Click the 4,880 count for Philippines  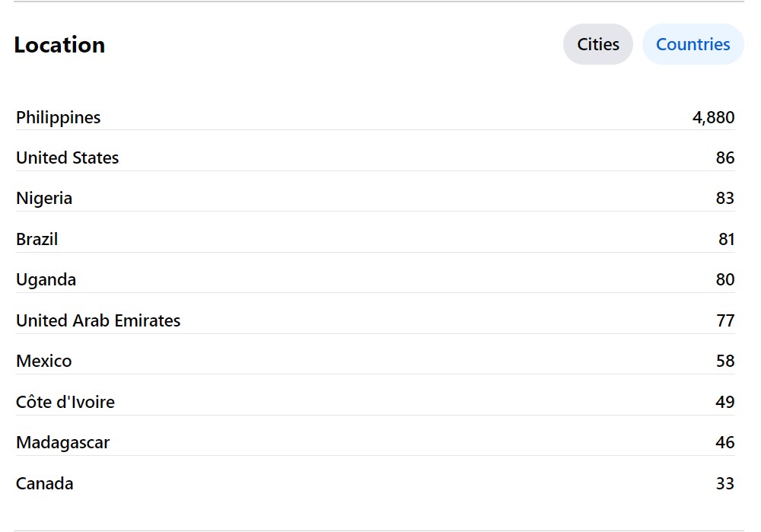click(713, 117)
